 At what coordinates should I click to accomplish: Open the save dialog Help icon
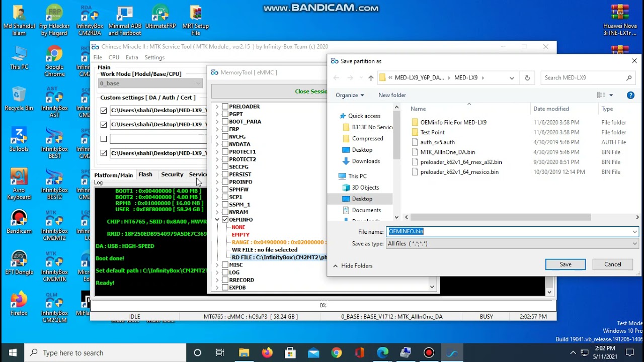630,95
